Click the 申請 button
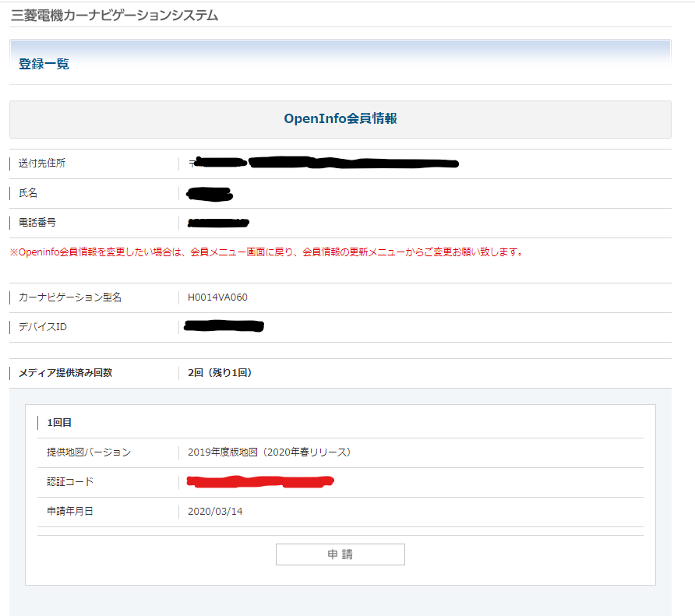This screenshot has width=695, height=616. (340, 554)
